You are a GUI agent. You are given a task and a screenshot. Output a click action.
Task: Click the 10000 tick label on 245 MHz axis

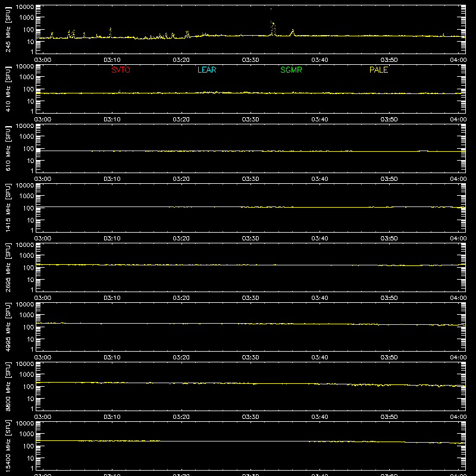[25, 7]
